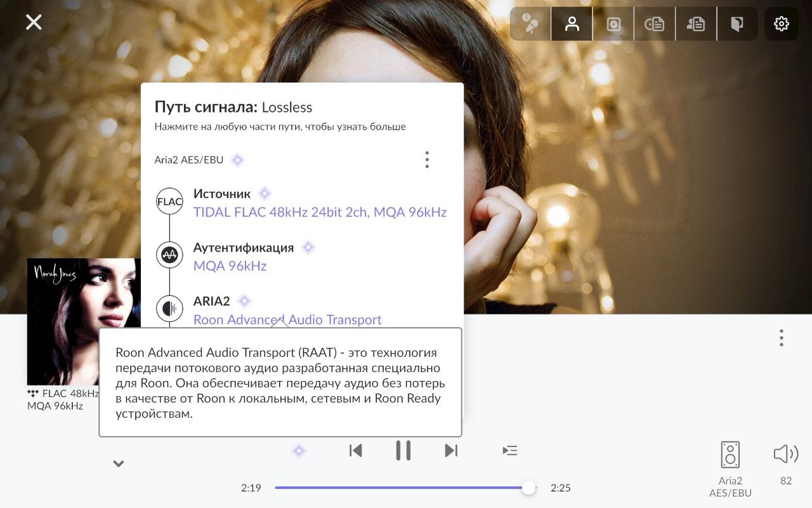812x508 pixels.
Task: Open the signal path three-dot menu
Action: tap(427, 159)
